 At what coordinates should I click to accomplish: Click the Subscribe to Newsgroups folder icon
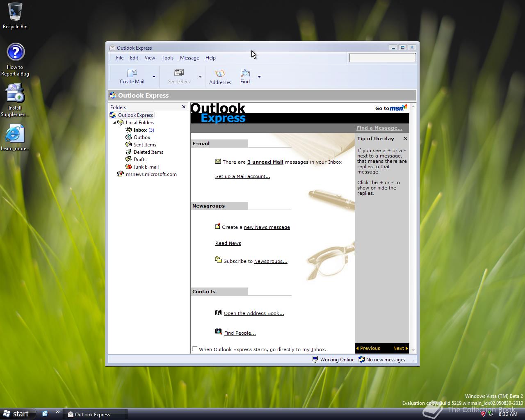(x=219, y=260)
